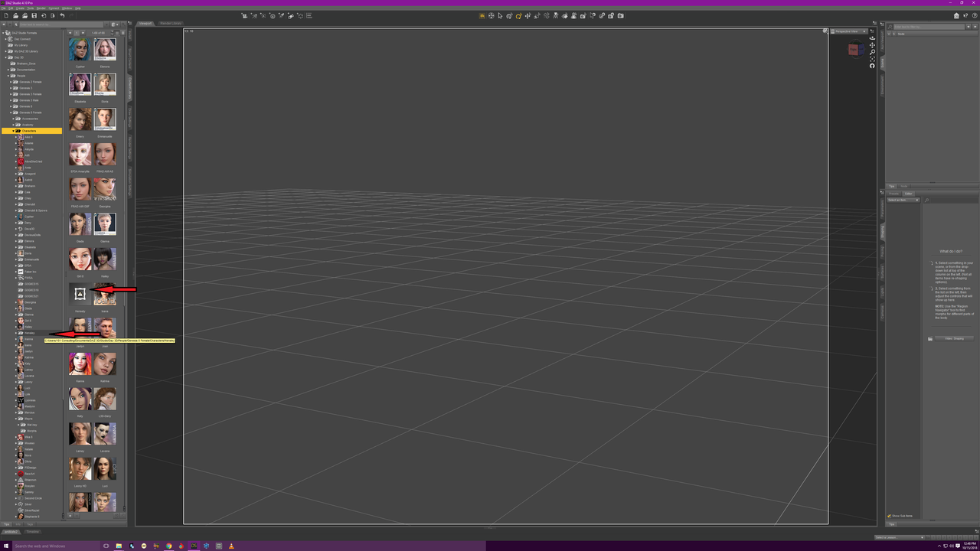Select the Hensley thumbnail with warning icon
This screenshot has width=980, height=551.
tap(80, 294)
